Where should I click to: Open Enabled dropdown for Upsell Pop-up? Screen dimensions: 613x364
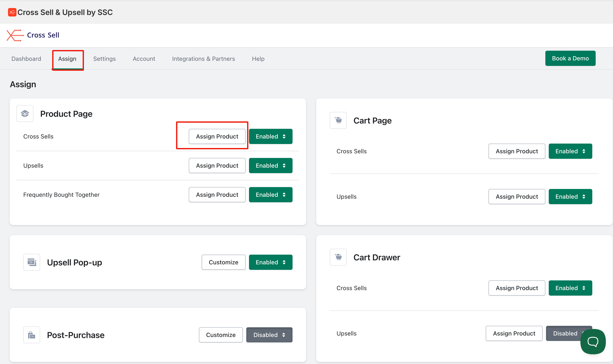[271, 262]
